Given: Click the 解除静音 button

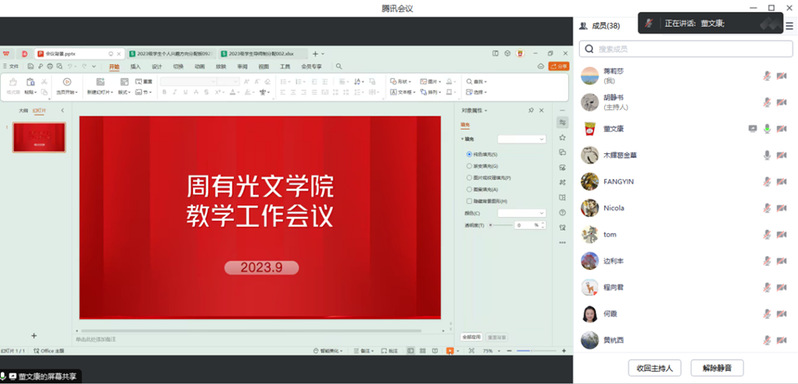Looking at the screenshot, I should pos(717,368).
